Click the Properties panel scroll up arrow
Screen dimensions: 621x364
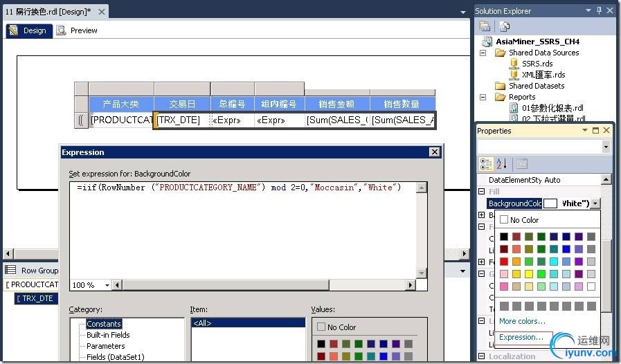pyautogui.click(x=606, y=179)
